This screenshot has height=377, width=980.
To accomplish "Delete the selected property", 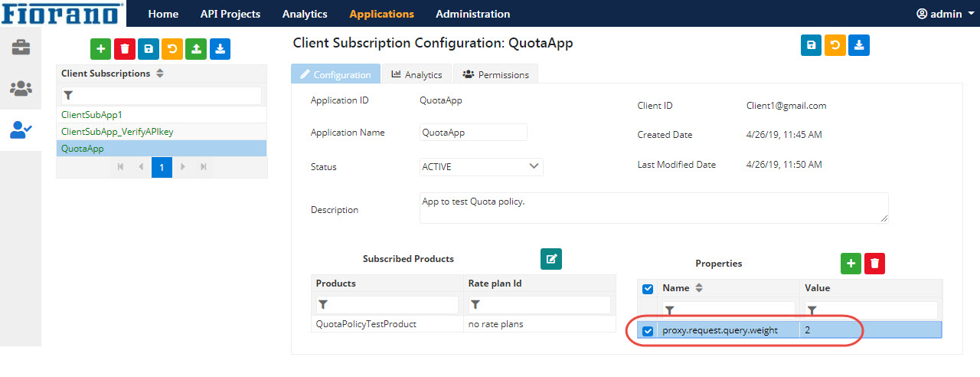I will pyautogui.click(x=874, y=264).
